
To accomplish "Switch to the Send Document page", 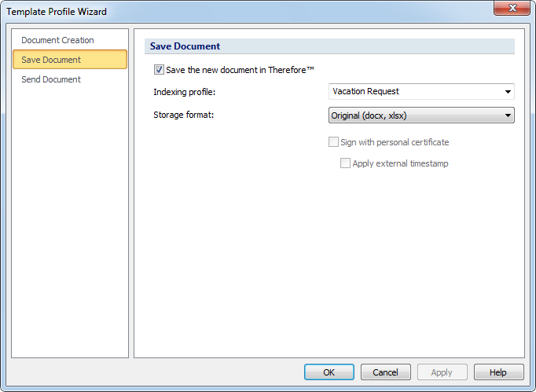I will point(51,79).
